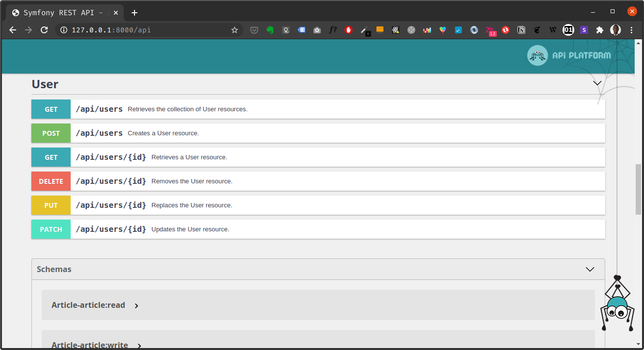Expand the Article-article:write schema

139,345
